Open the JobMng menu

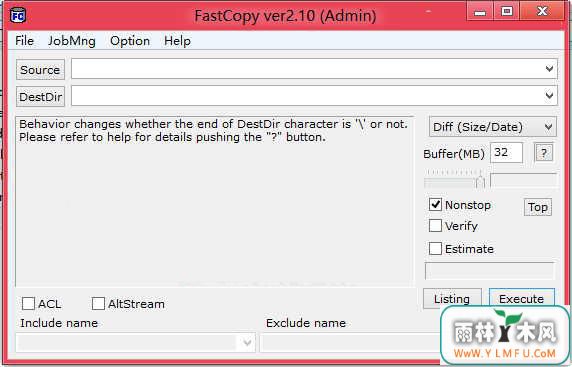click(x=72, y=41)
